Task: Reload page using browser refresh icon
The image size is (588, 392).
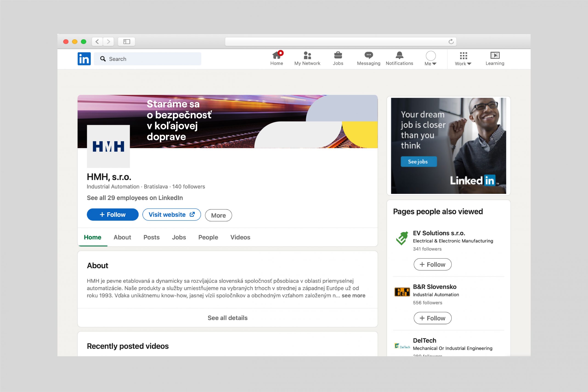Action: 451,42
